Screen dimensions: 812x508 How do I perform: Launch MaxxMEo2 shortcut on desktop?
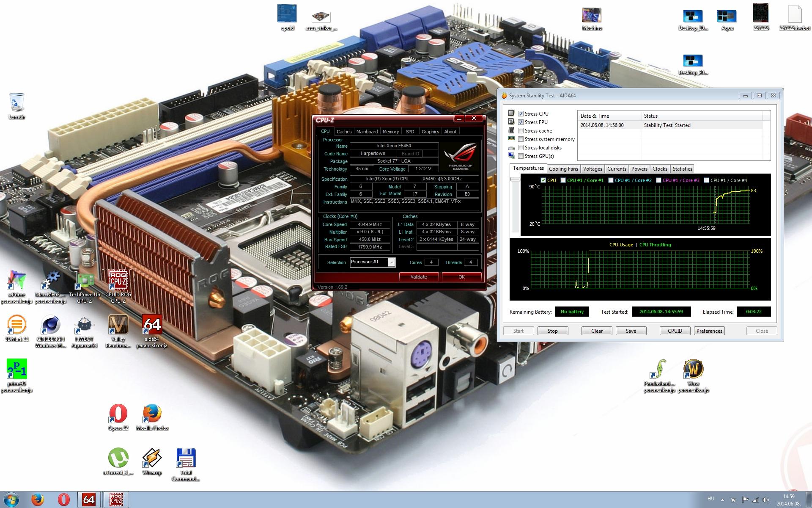(x=51, y=287)
